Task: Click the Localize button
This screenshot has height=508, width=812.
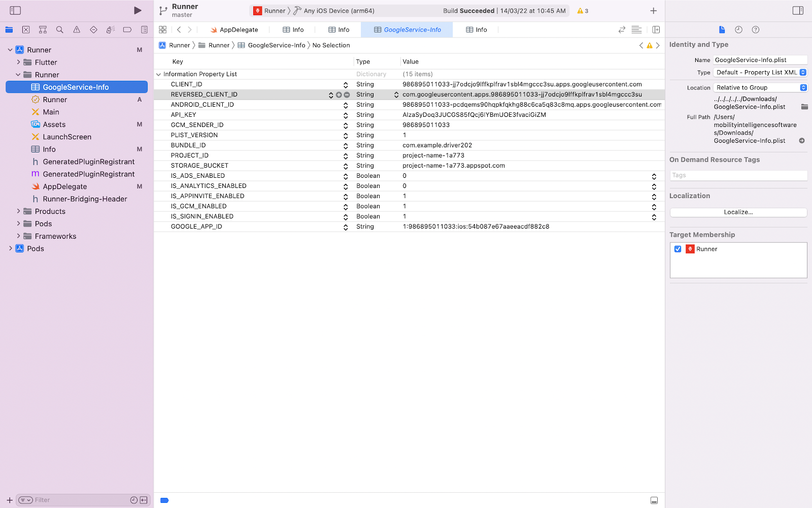Action: point(738,212)
